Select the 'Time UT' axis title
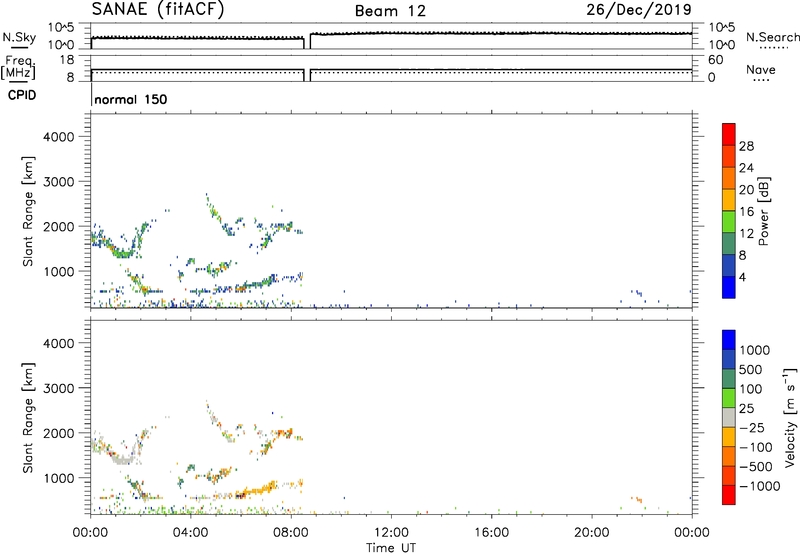 (391, 548)
